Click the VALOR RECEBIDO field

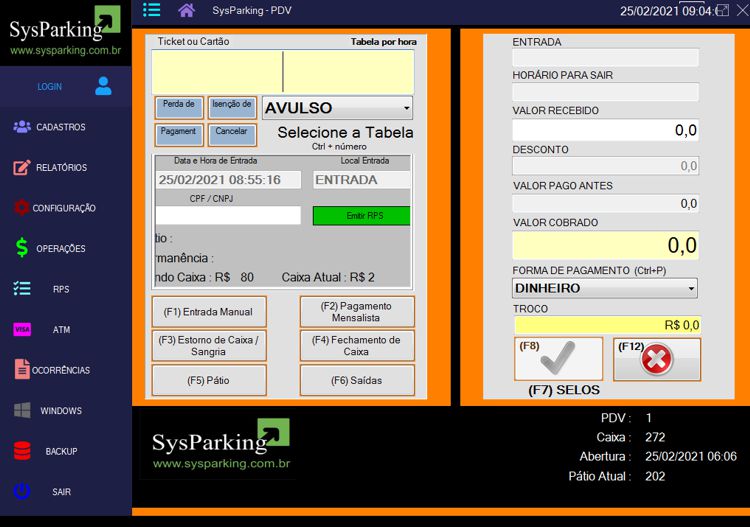(x=606, y=130)
